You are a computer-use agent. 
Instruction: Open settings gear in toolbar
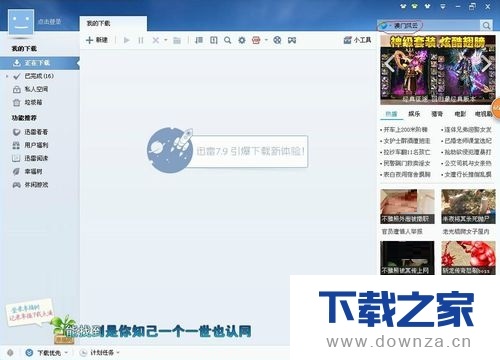[x=242, y=40]
